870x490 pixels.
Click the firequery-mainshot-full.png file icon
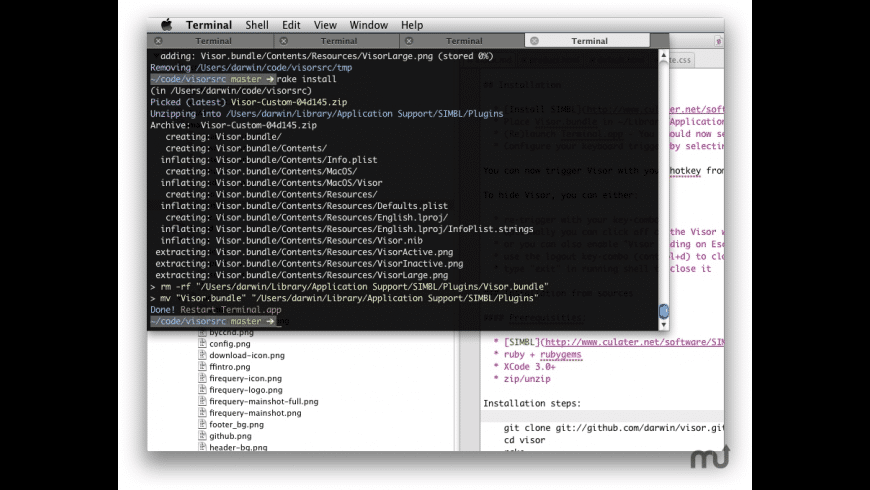pos(203,401)
